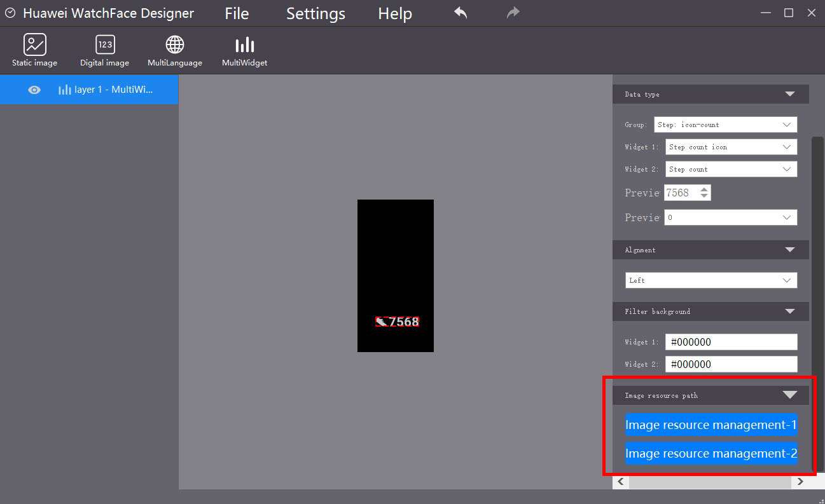Increase the preview value 7568
The image size is (825, 504).
[x=704, y=189]
